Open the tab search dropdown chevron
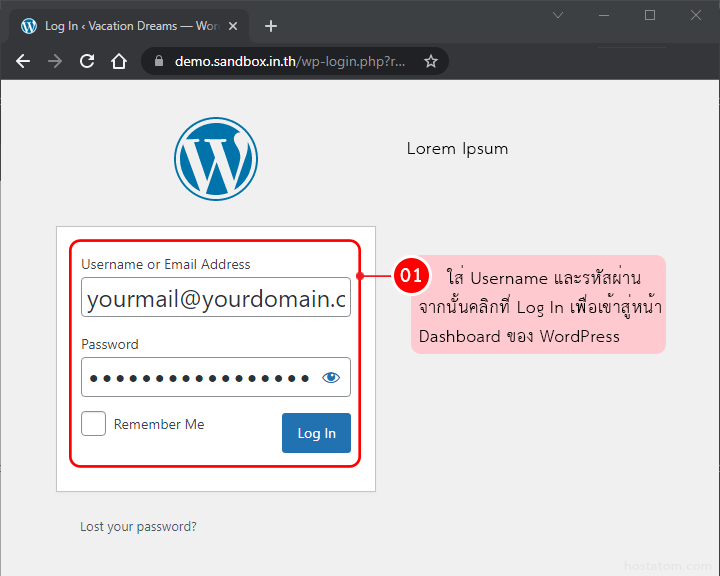Screen dimensions: 720x576 coord(558,15)
